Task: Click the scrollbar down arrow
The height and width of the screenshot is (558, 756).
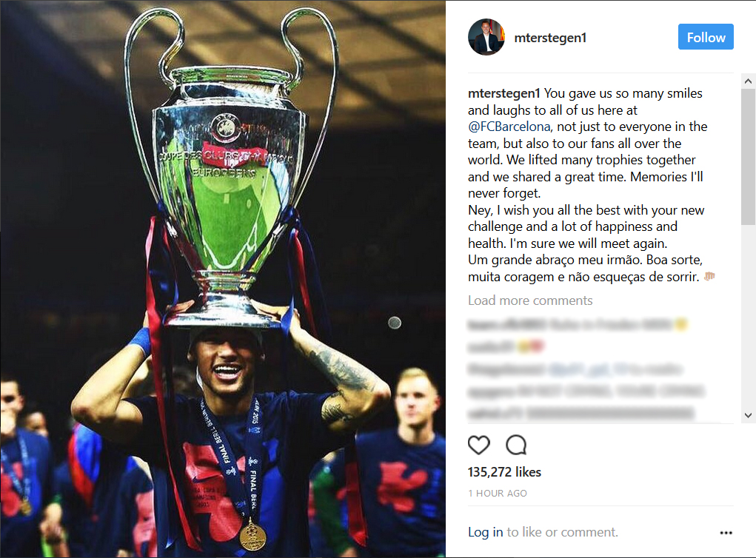Action: tap(748, 415)
